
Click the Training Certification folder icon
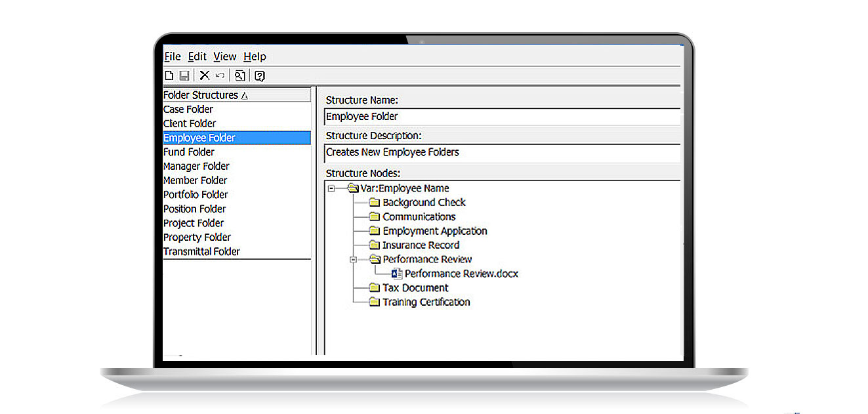(x=375, y=302)
